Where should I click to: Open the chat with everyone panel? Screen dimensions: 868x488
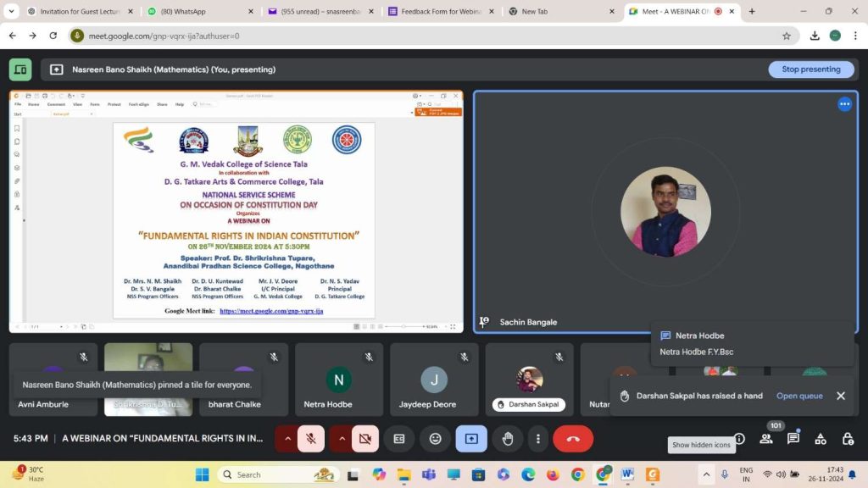pyautogui.click(x=793, y=439)
